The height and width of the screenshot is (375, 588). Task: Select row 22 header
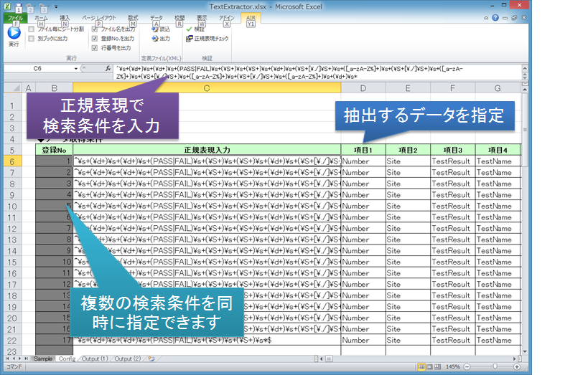(x=12, y=341)
